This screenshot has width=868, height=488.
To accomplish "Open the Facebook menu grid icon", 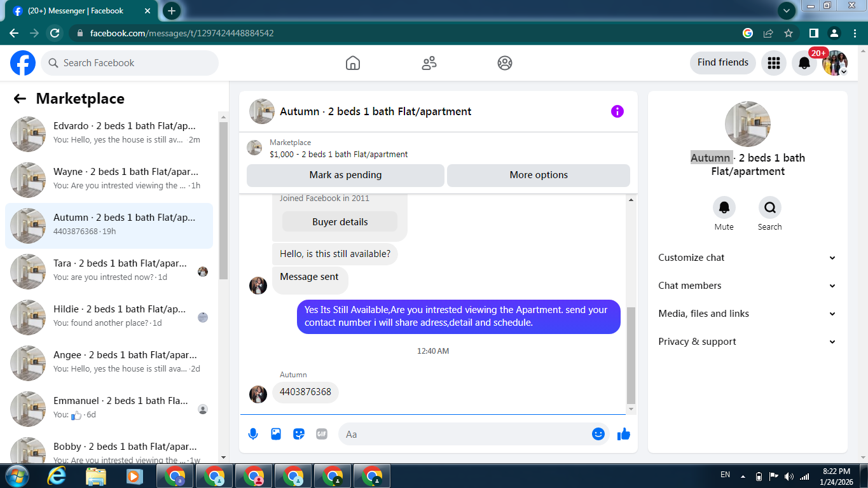I will pyautogui.click(x=774, y=63).
